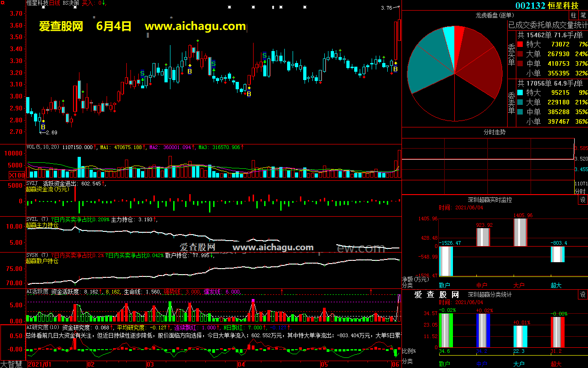Click red swatch beside 特大 73072
This screenshot has width=588, height=368.
[520, 45]
